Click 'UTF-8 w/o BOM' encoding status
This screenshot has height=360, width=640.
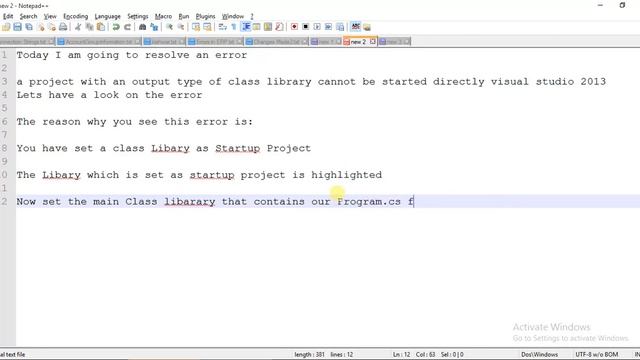coord(596,354)
